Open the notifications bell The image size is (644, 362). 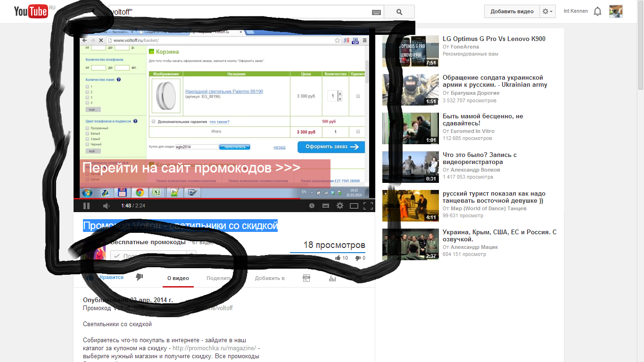[x=597, y=12]
